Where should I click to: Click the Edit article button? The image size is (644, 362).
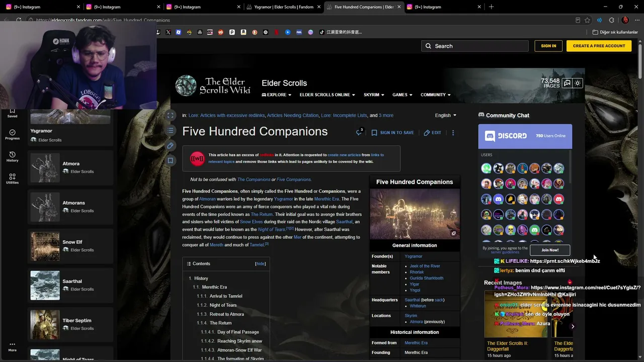point(432,133)
